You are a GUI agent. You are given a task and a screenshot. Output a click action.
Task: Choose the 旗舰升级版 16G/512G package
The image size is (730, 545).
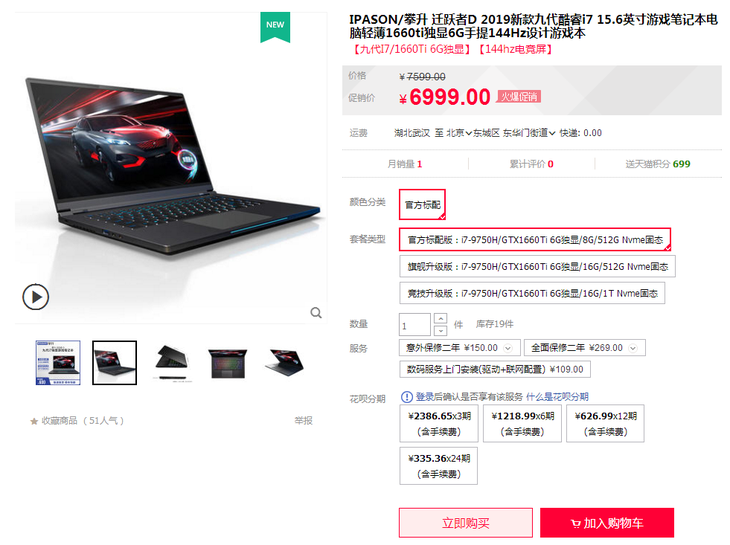537,267
